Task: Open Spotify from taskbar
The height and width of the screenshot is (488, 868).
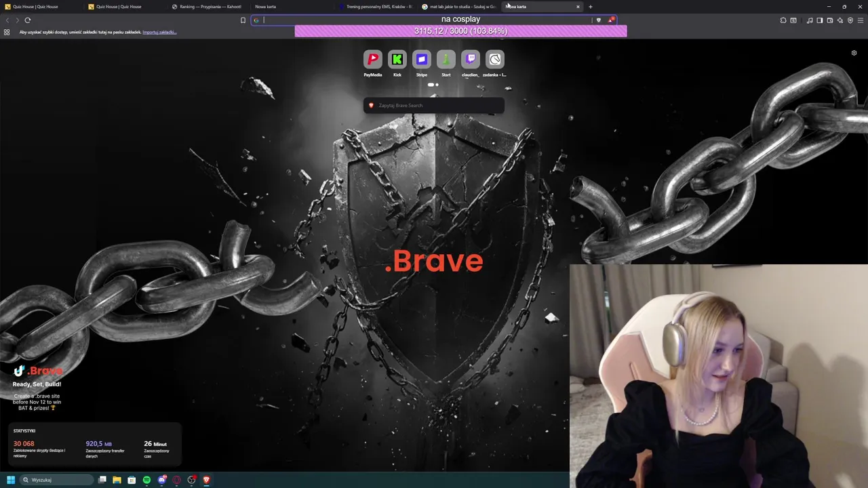Action: tap(146, 480)
